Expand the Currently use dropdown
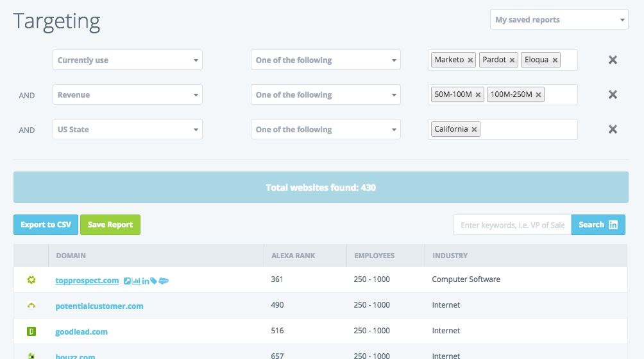This screenshot has width=644, height=359. 127,60
